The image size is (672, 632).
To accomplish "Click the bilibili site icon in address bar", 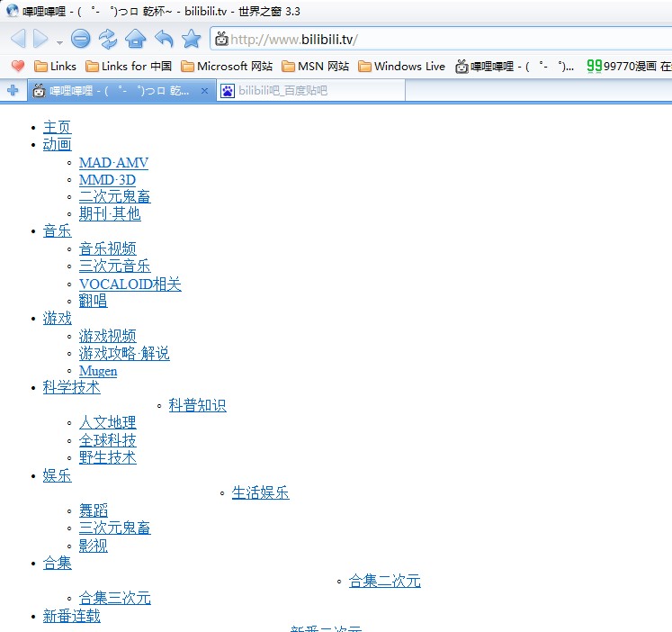I will point(221,39).
